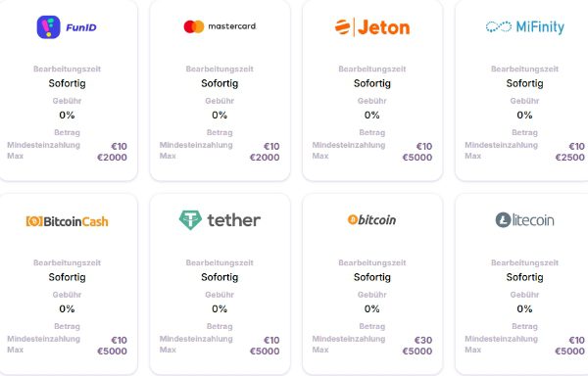Click Mindesteinzahlung label on Mastercard card
The height and width of the screenshot is (376, 588).
(x=196, y=145)
